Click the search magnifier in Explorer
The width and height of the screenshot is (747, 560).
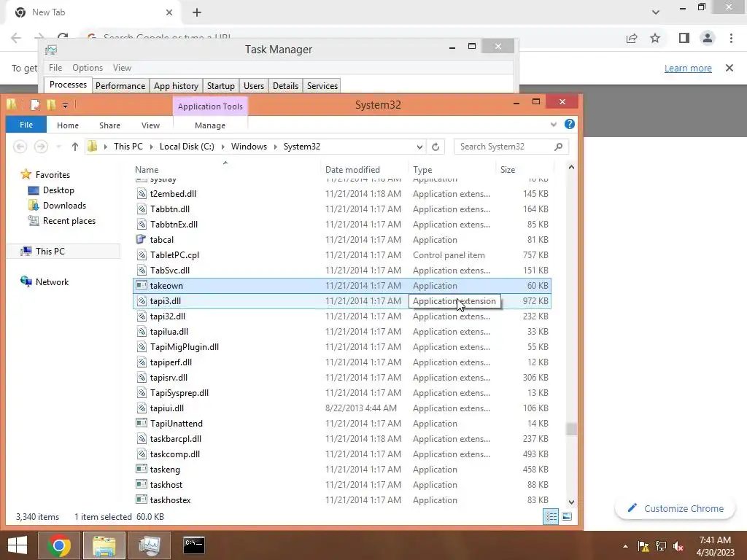558,147
